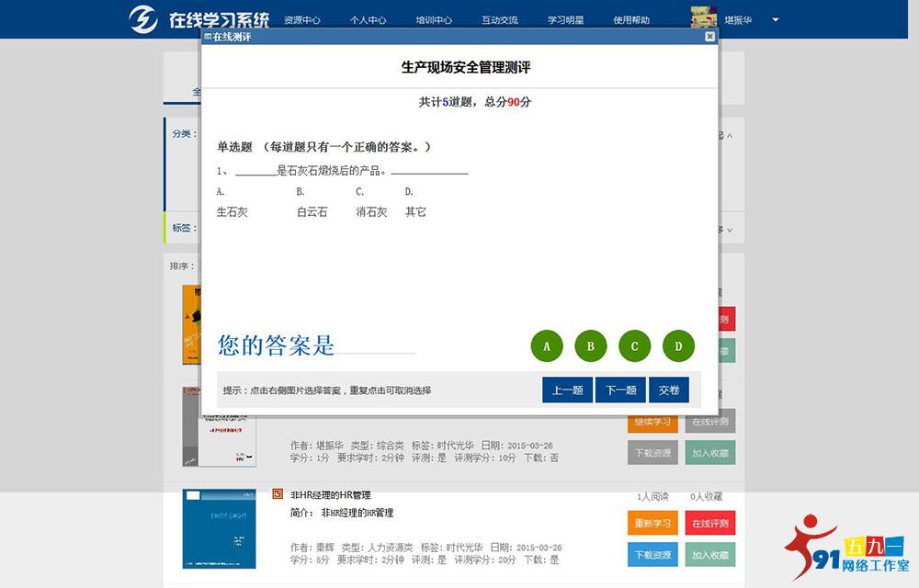Image resolution: width=919 pixels, height=588 pixels.
Task: Click the blue book cover thumbnail
Action: pos(219,529)
